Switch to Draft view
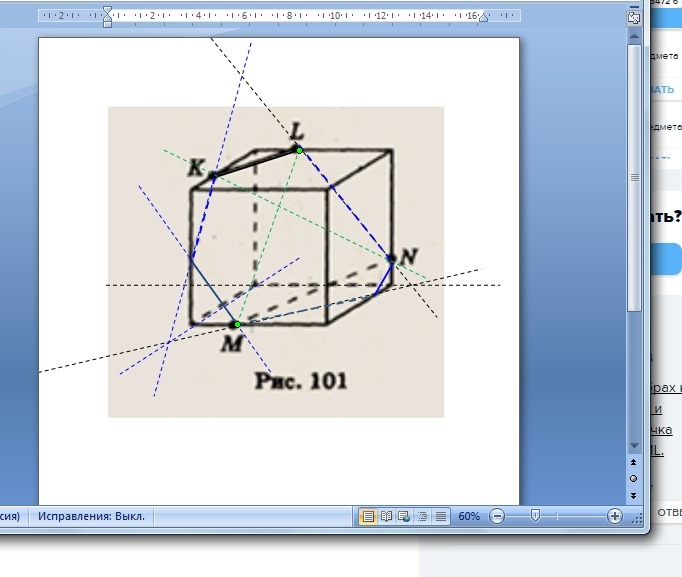 [439, 517]
